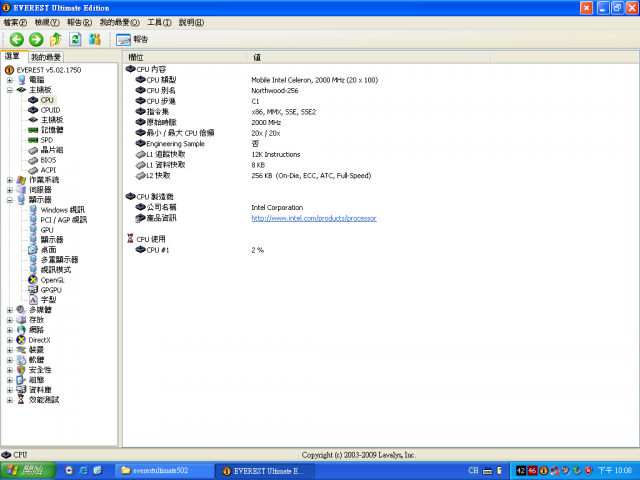Open the 檢視(V) View menu
This screenshot has height=480, width=640.
click(47, 22)
